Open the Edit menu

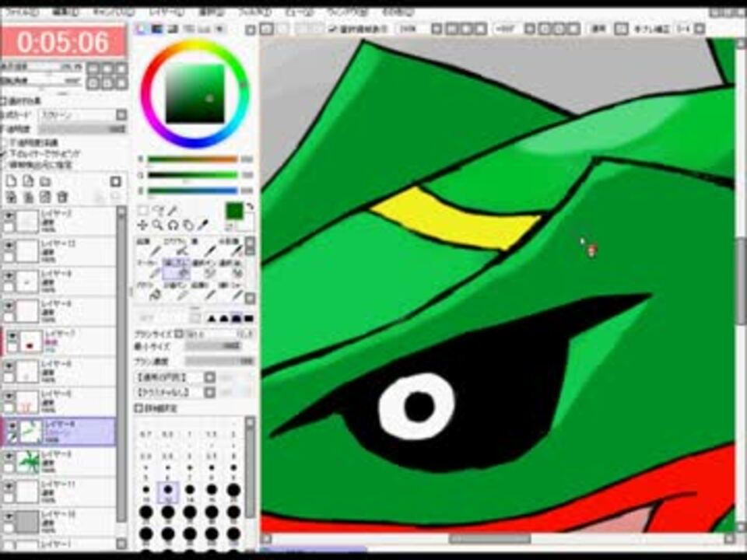click(x=65, y=13)
